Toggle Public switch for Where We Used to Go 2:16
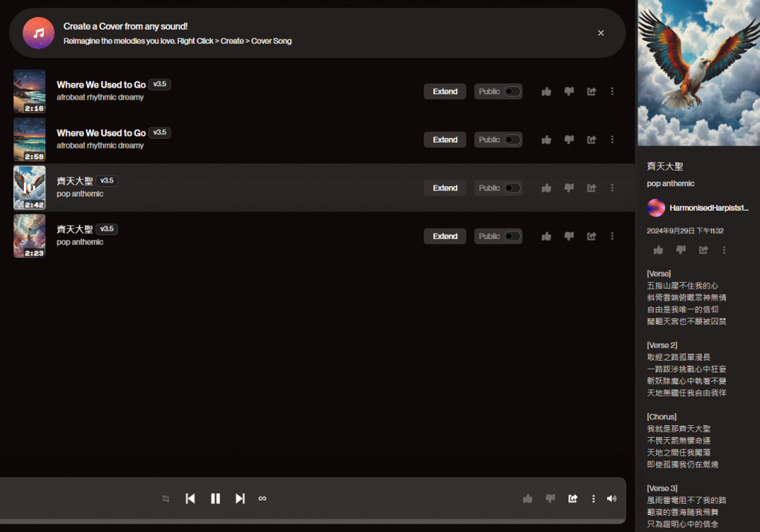Viewport: 760px width, 532px height. tap(512, 91)
